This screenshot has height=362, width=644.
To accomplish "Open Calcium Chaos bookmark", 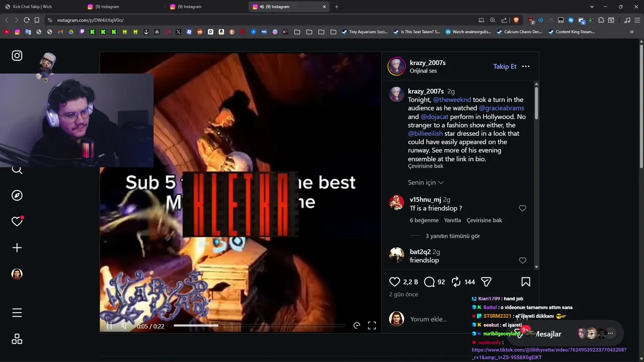I will (x=519, y=32).
